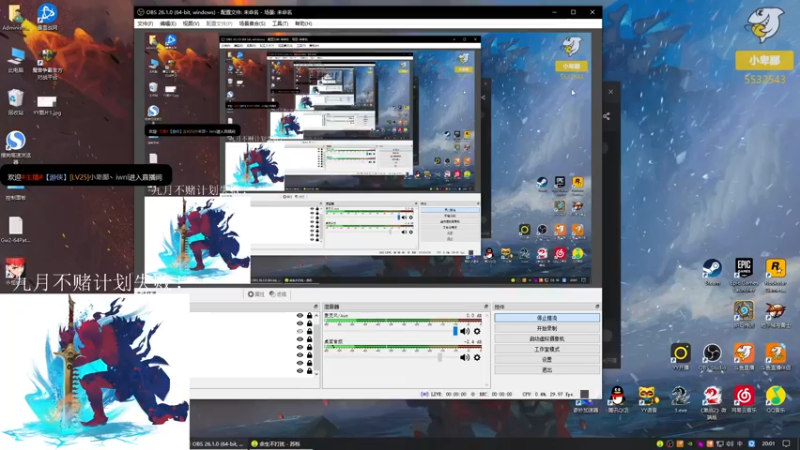
Task: Open the desktop audio gear settings menu
Action: [x=477, y=358]
